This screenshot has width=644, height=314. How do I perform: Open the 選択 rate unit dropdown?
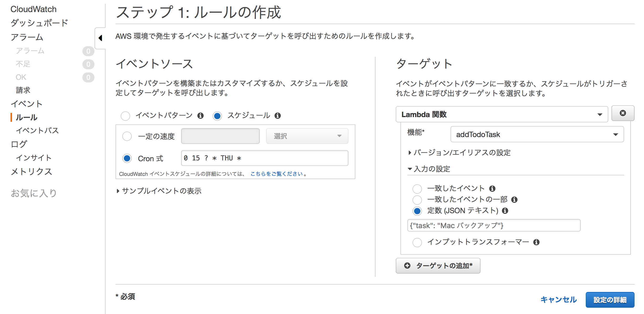pyautogui.click(x=307, y=136)
